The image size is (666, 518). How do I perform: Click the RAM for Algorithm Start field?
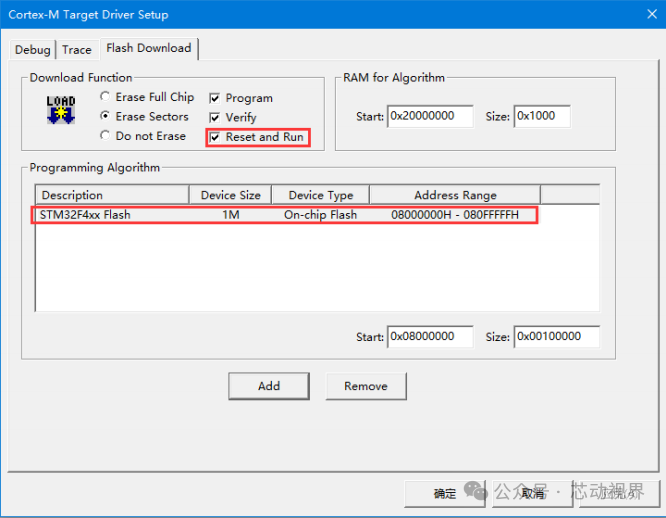point(430,116)
